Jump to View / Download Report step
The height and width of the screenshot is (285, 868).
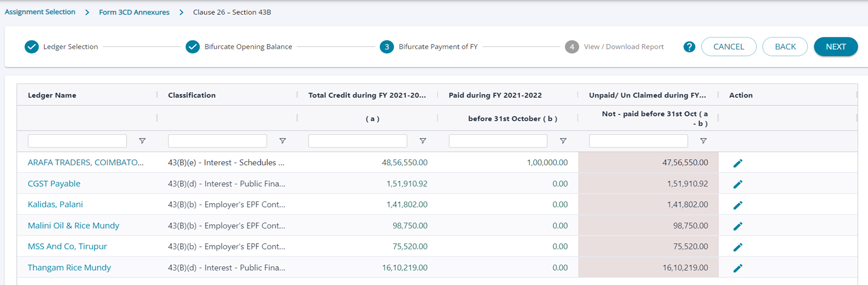coord(614,47)
